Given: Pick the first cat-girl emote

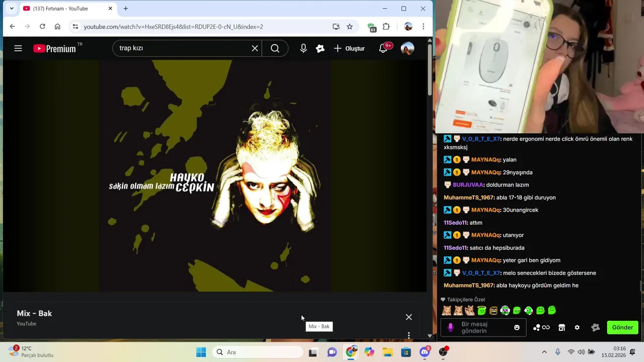Looking at the screenshot, I should (x=447, y=311).
